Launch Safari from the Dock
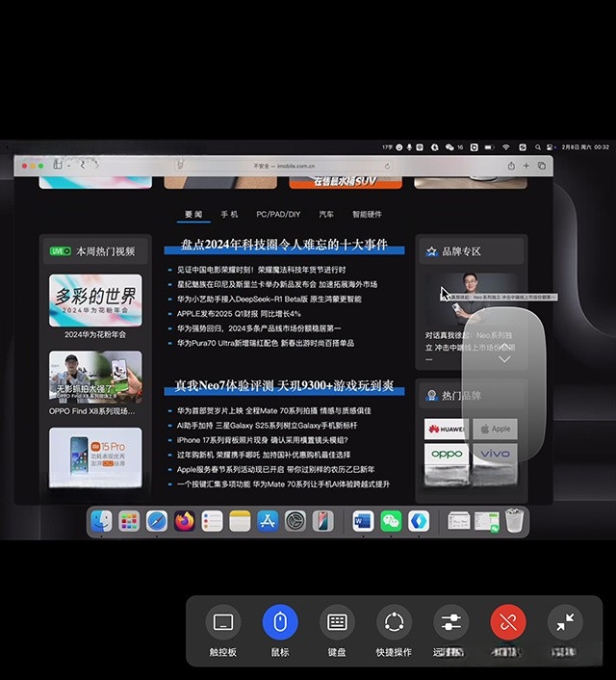The height and width of the screenshot is (680, 616). tap(157, 521)
